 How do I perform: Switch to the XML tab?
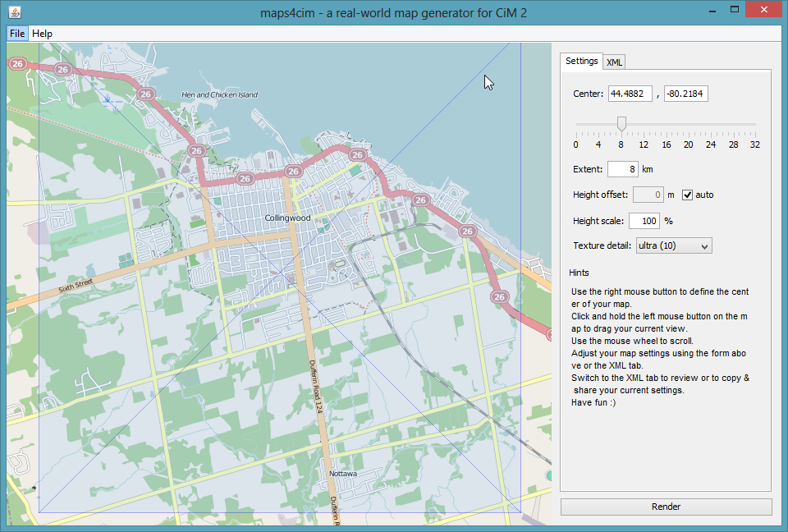click(614, 62)
